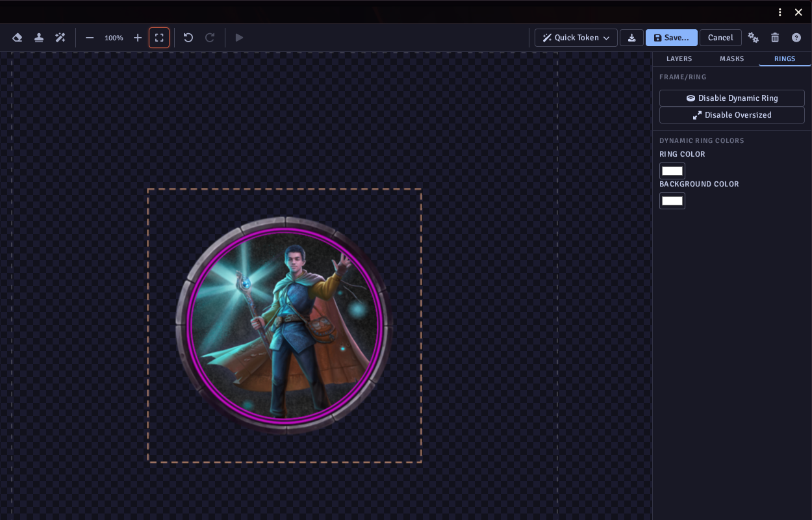Switch to the Masks tab
Image resolution: width=812 pixels, height=520 pixels.
pyautogui.click(x=732, y=58)
